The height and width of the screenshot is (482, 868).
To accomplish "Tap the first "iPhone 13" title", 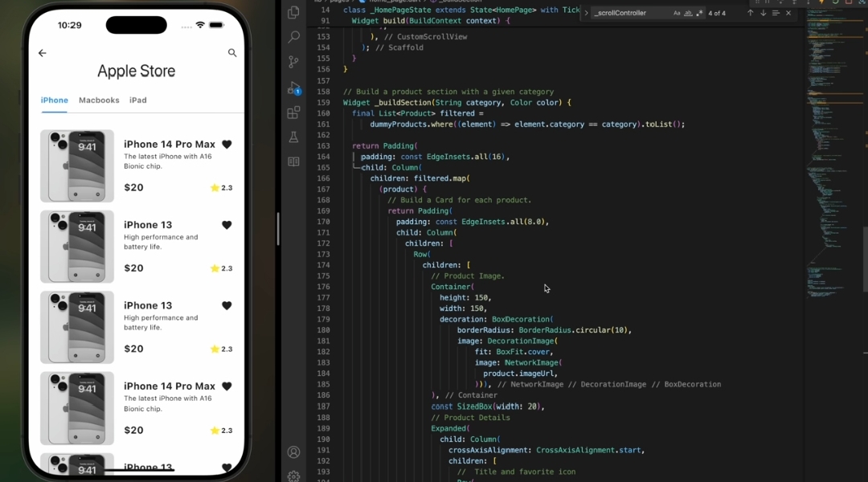I will click(148, 225).
